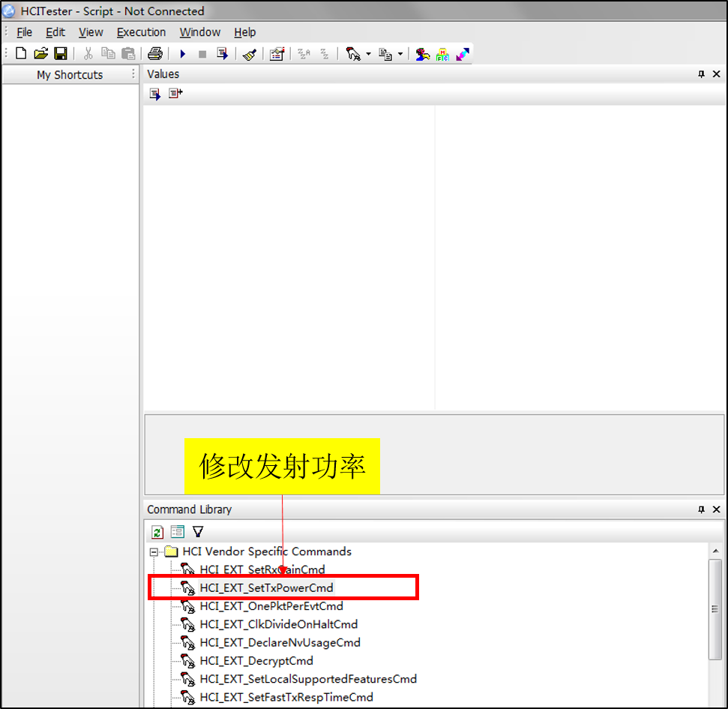Click the Paste clipboard icon
This screenshot has width=728, height=709.
click(x=128, y=54)
